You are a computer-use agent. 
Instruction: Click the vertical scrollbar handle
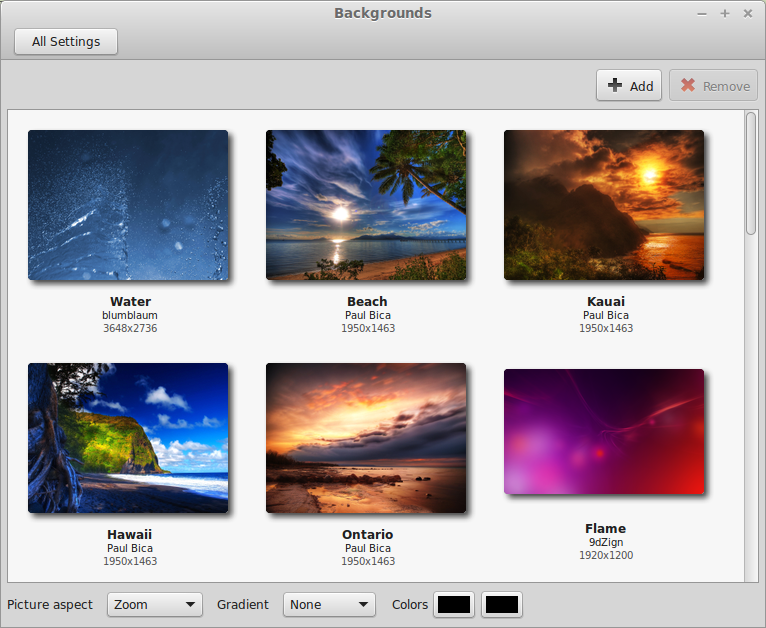pos(751,173)
